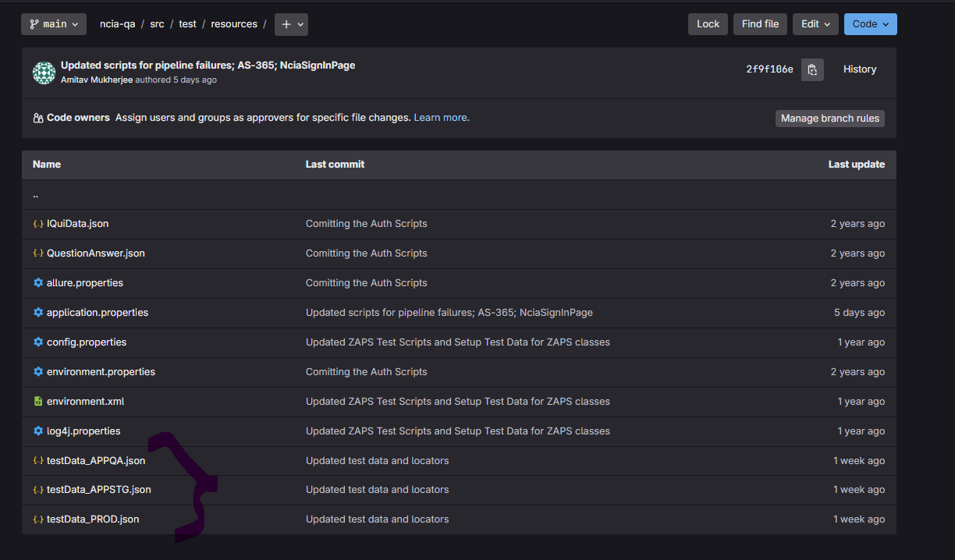Open testData_APPQA.json file

click(x=96, y=461)
